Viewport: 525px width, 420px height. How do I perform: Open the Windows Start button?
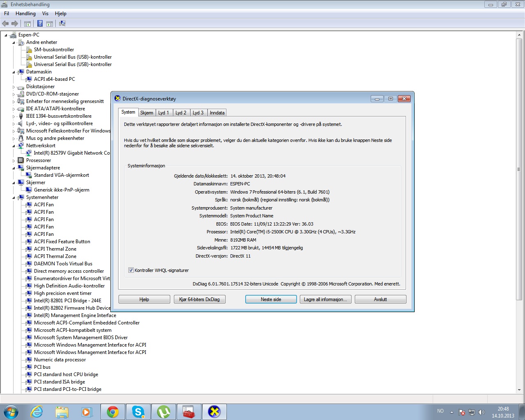point(11,412)
